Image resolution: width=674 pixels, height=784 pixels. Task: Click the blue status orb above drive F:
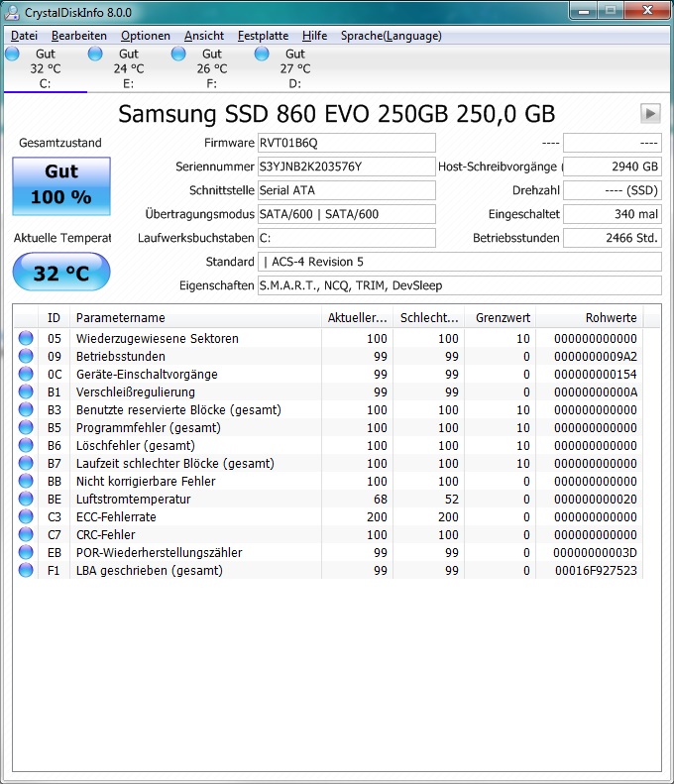coord(178,54)
